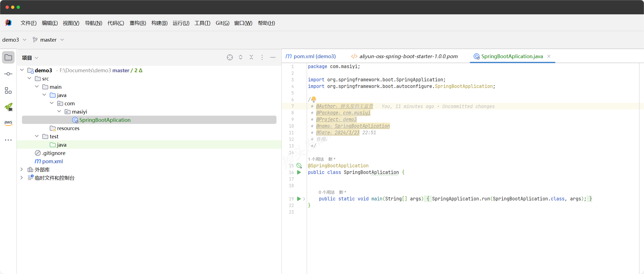The image size is (644, 274).
Task: Switch to the pom.xml (demo3) tab
Action: point(311,56)
